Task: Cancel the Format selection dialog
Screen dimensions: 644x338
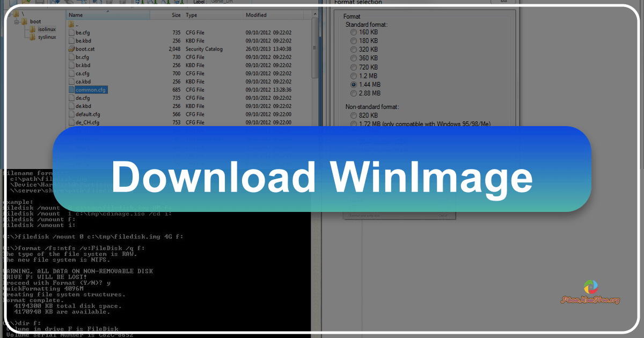Action: 443,215
